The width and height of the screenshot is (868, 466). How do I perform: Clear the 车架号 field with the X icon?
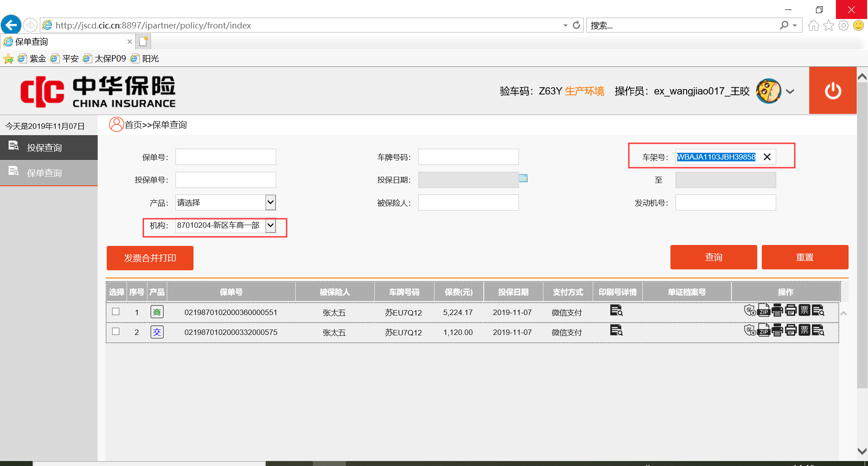pyautogui.click(x=767, y=157)
